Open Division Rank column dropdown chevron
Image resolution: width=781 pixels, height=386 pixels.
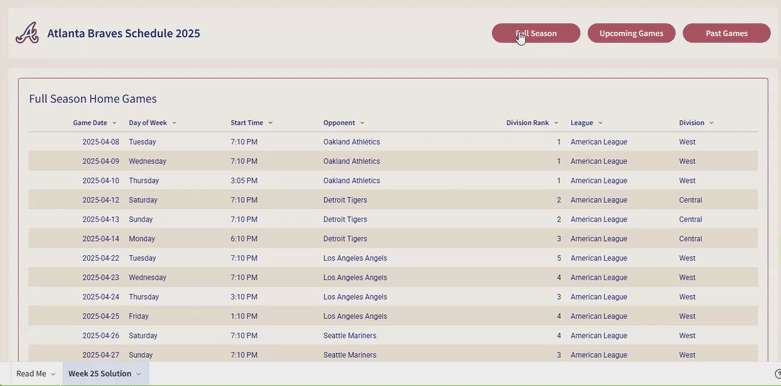tap(556, 123)
